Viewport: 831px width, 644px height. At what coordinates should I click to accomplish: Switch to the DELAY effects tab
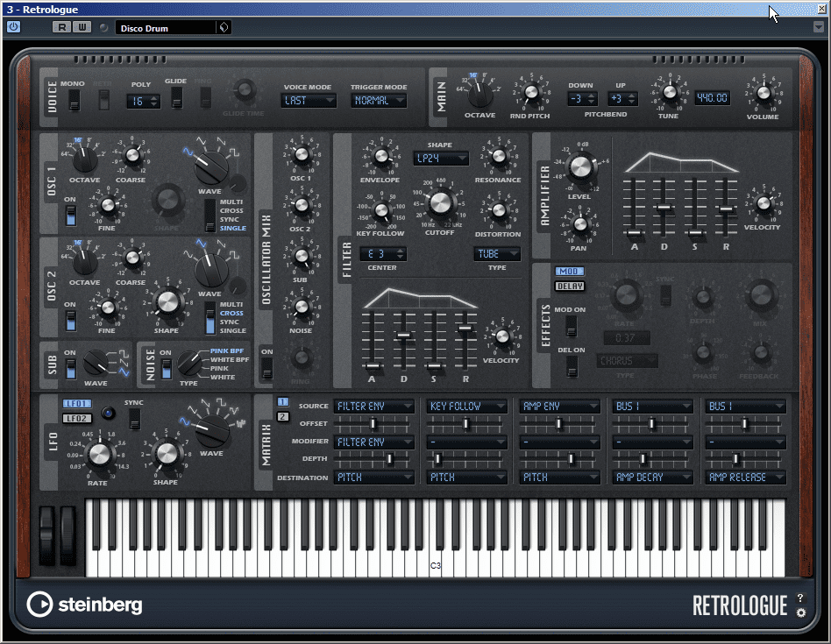[569, 286]
